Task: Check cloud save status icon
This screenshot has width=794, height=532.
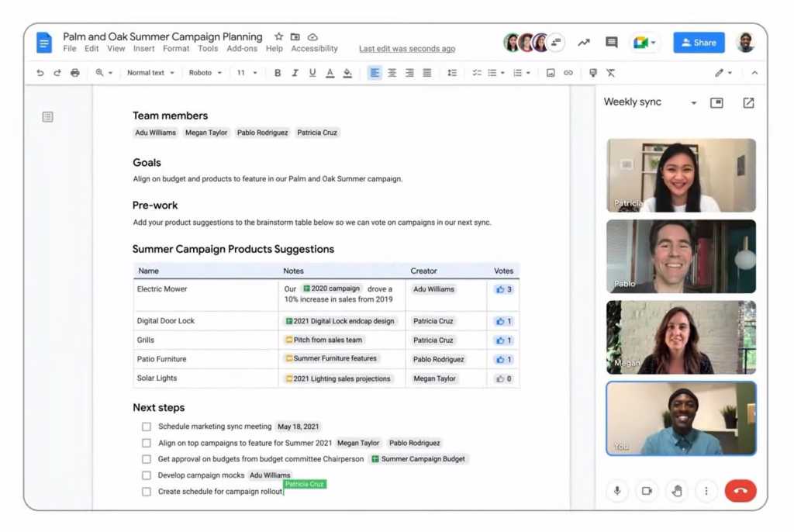Action: point(313,36)
